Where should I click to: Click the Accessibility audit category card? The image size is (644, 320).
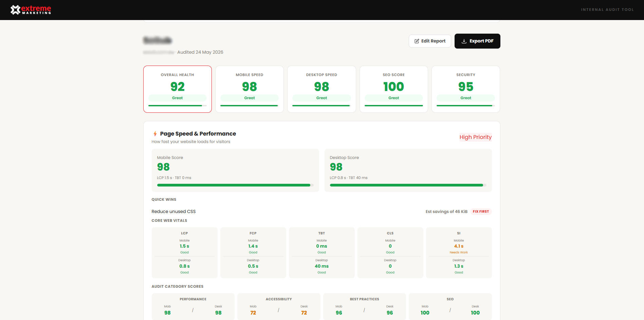279,306
